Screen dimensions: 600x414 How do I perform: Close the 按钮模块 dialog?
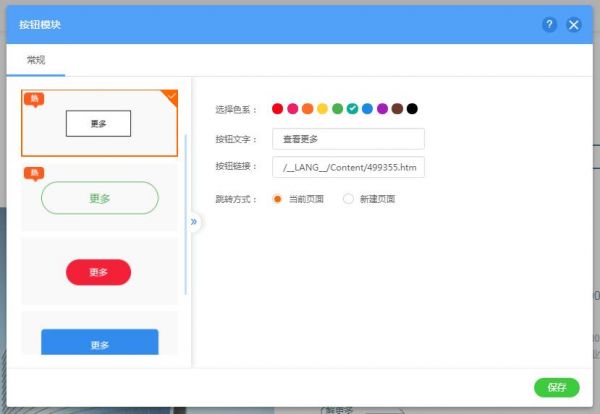[573, 25]
